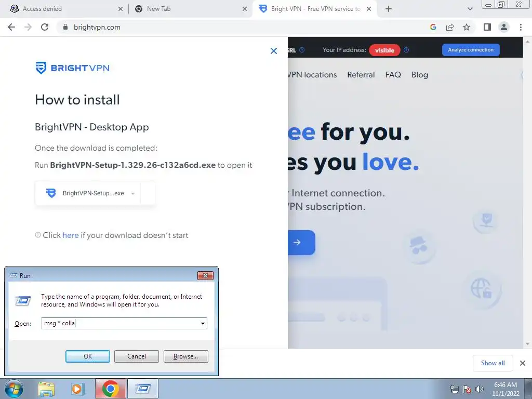
Task: Close the New Tab tab
Action: (x=245, y=9)
